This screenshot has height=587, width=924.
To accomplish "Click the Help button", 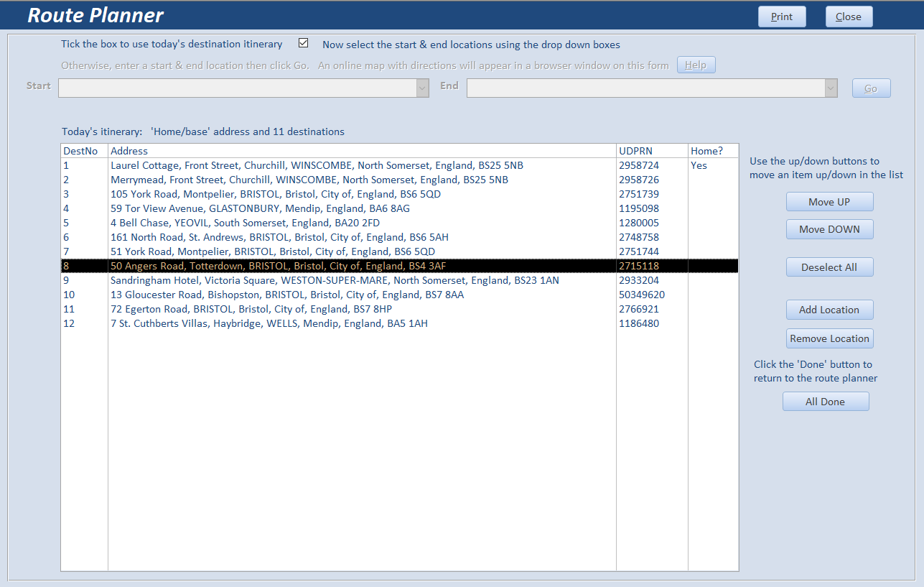I will click(696, 65).
